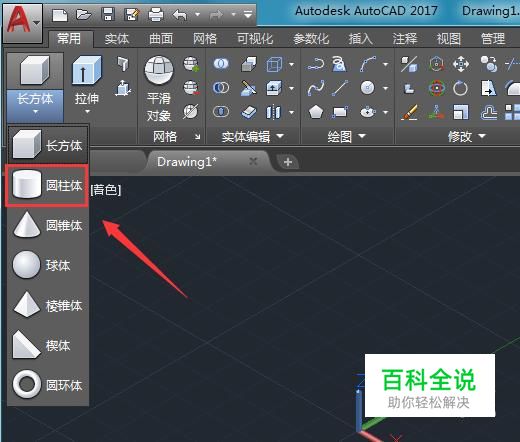Screen dimensions: 520x442
Task: Expand the 修改 panel
Action: click(x=467, y=136)
